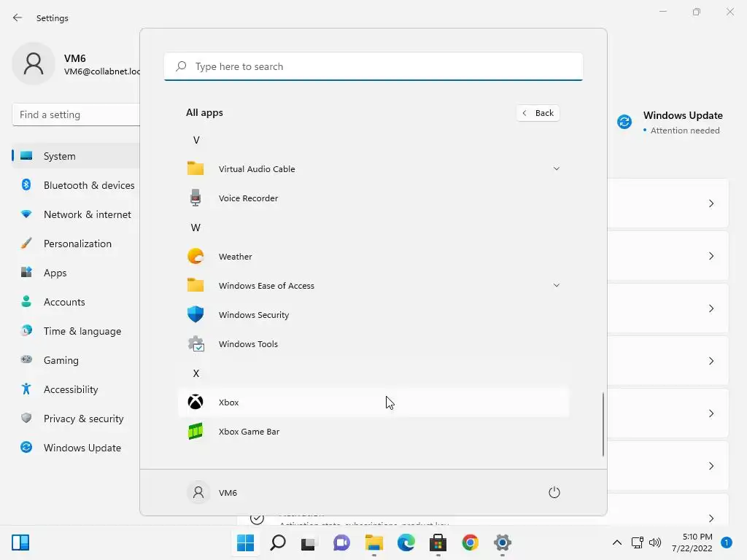This screenshot has width=747, height=560.
Task: Click the Windows Update sync icon in Settings
Action: (624, 122)
